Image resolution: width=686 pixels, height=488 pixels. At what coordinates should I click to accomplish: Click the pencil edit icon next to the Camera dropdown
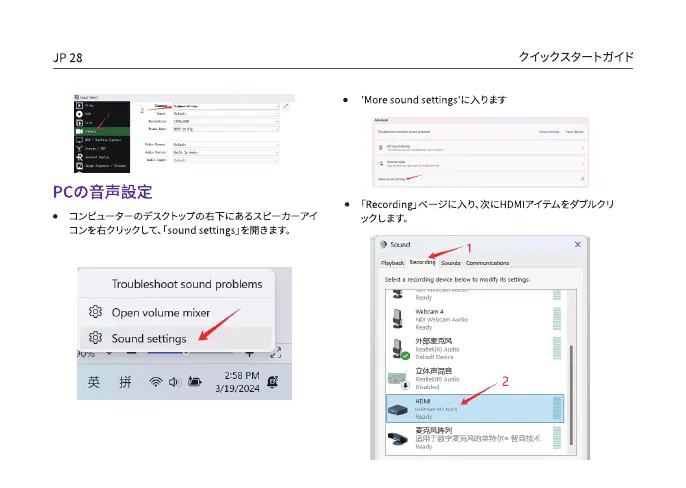(x=286, y=105)
